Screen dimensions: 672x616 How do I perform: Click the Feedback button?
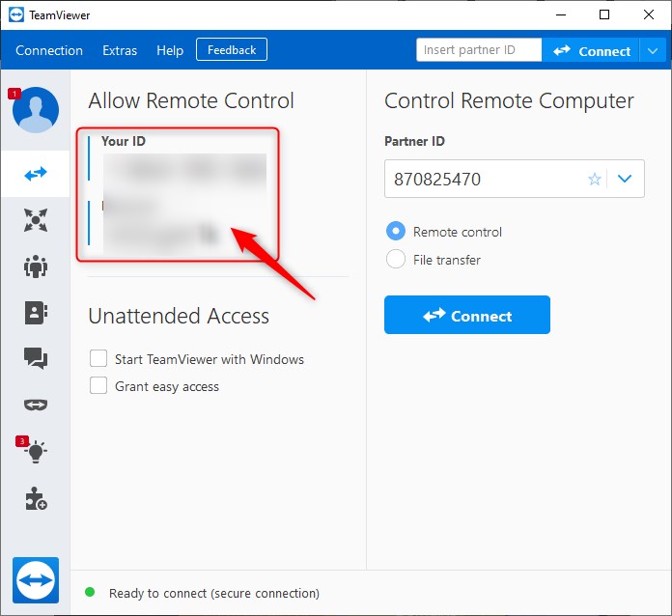pyautogui.click(x=232, y=50)
